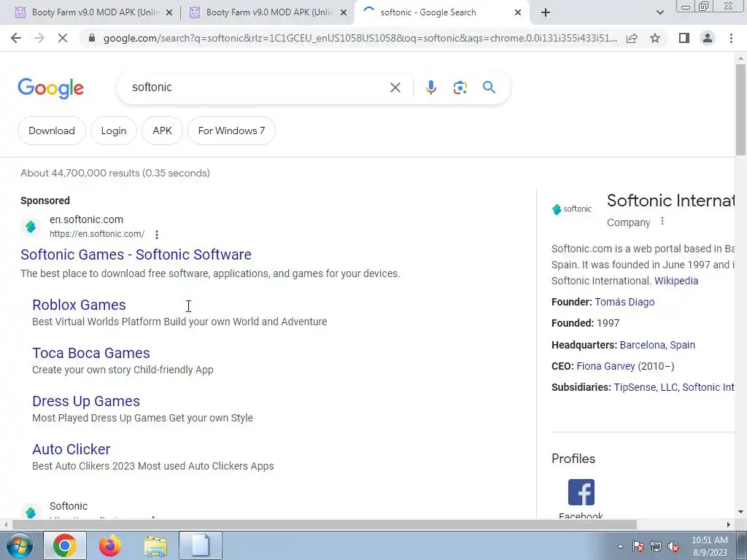Click the forward navigation arrow
Screen dimensions: 747x560
(x=39, y=38)
